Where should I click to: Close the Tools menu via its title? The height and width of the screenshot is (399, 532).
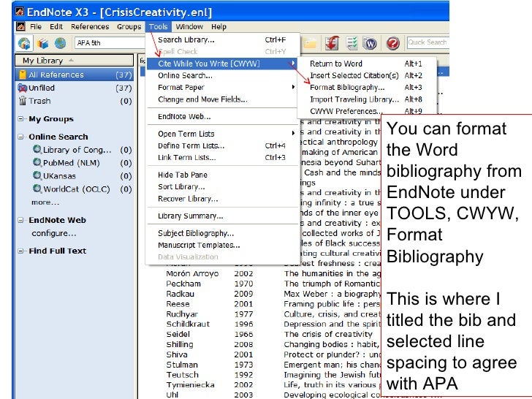point(158,26)
